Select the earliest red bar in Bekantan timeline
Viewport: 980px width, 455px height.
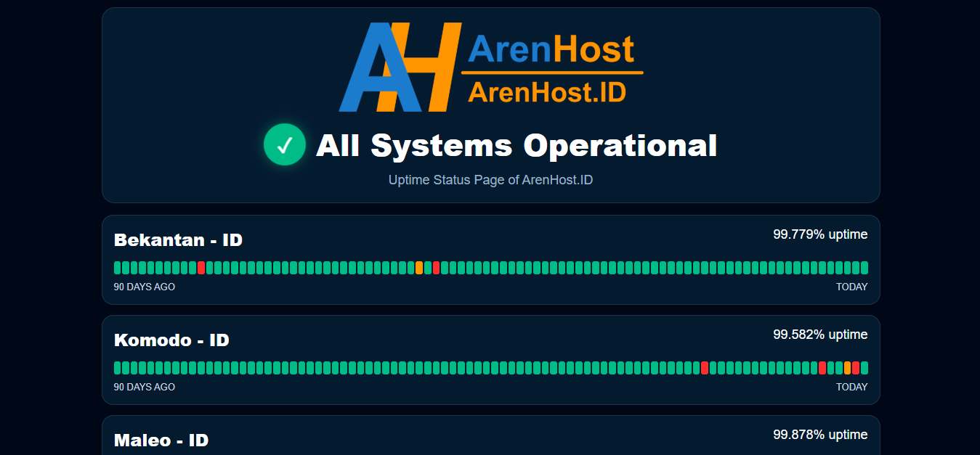[x=201, y=268]
